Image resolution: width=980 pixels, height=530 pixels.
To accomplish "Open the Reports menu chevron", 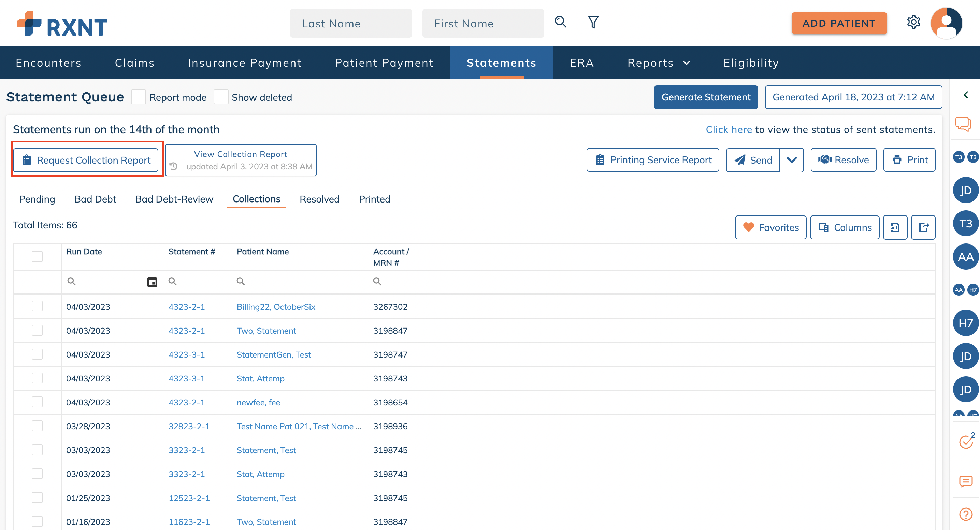I will click(686, 63).
